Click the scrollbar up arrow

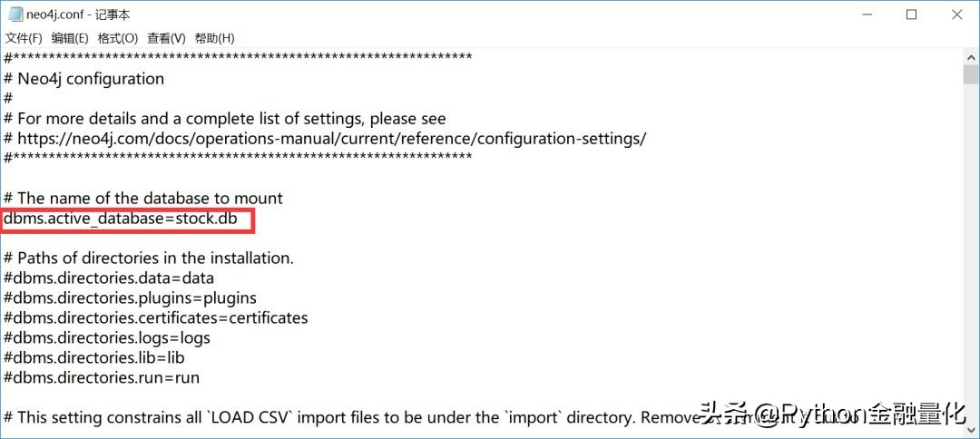(x=970, y=57)
